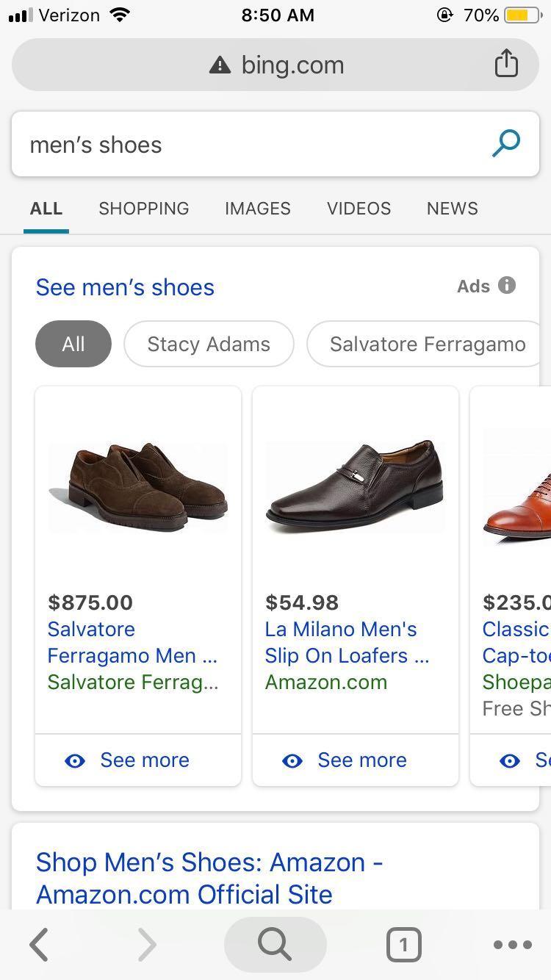
Task: Tap the forward navigation arrow
Action: (x=146, y=945)
